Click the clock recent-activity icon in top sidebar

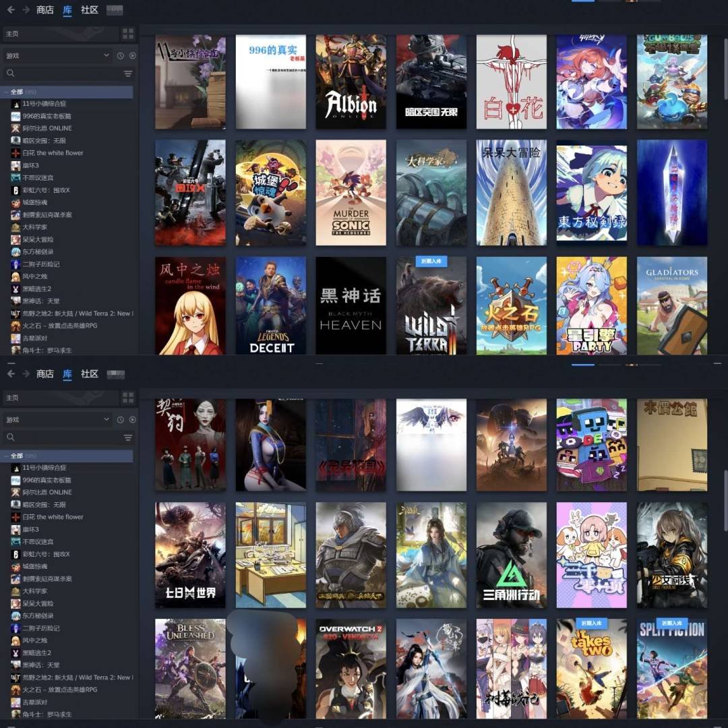coord(121,56)
